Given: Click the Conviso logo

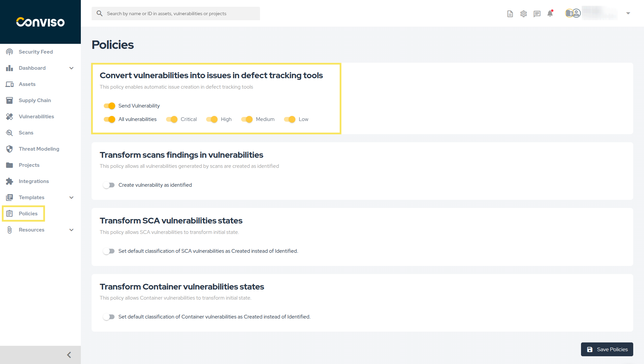Looking at the screenshot, I should (x=40, y=22).
